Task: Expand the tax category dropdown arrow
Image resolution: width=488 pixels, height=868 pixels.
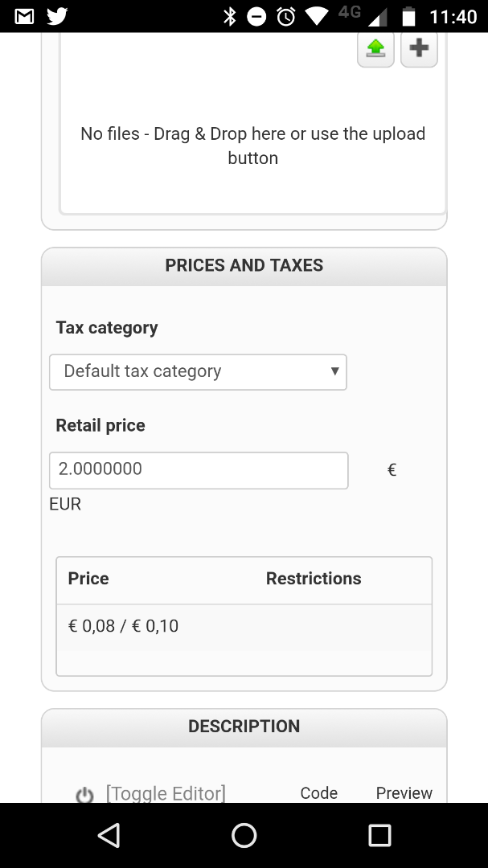Action: (334, 371)
